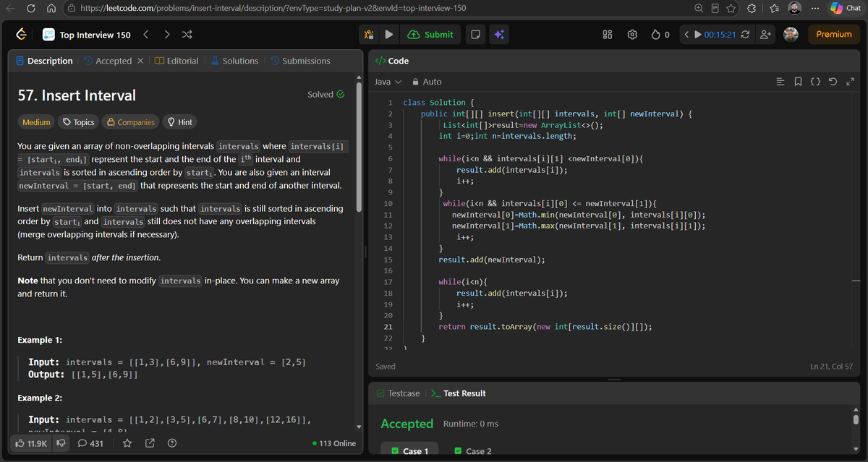This screenshot has width=868, height=462.
Task: Toggle the Auto lock setting
Action: [x=427, y=82]
